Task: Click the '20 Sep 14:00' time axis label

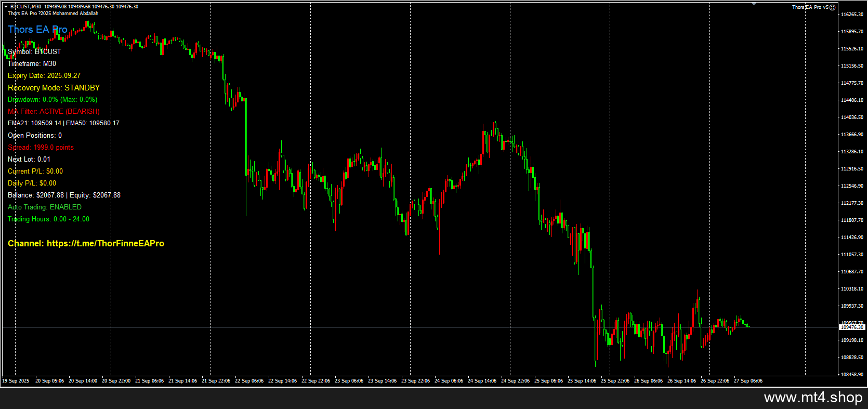Action: click(83, 381)
